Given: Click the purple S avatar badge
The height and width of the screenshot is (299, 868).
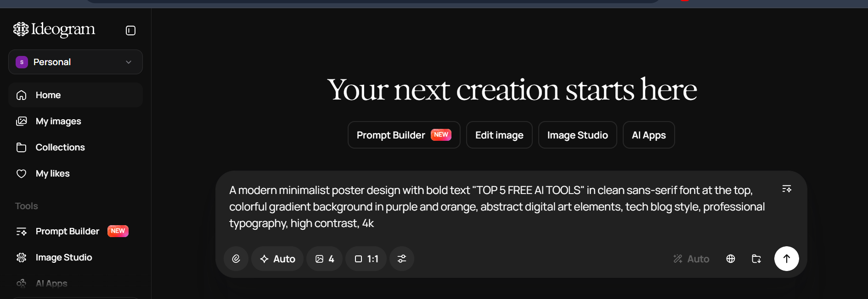Looking at the screenshot, I should [x=22, y=62].
